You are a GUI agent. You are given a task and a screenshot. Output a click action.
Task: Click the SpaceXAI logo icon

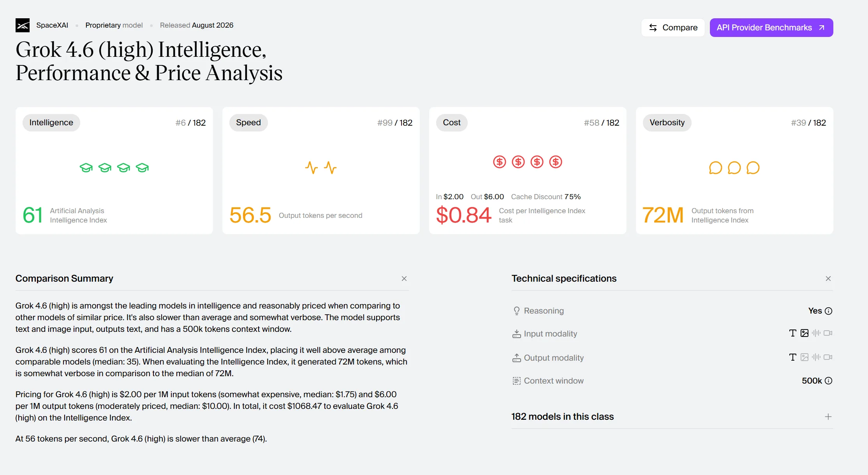[23, 25]
